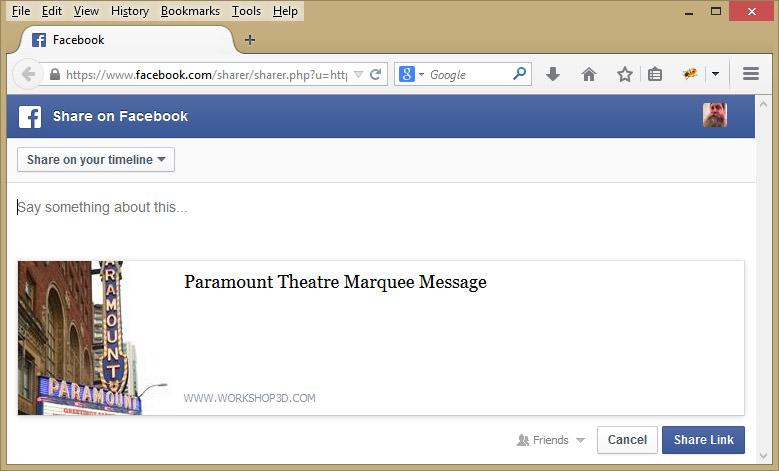Open the Firefox hamburger menu
779x471 pixels.
(751, 74)
